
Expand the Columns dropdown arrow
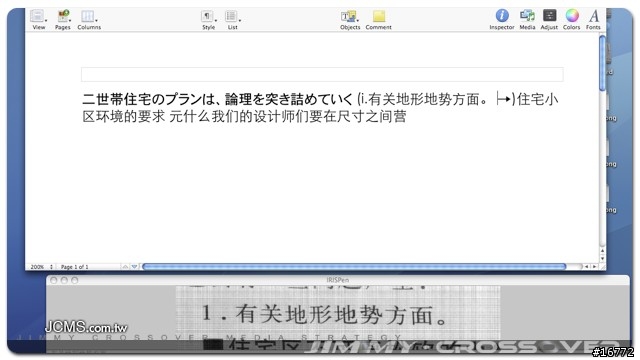[96, 20]
